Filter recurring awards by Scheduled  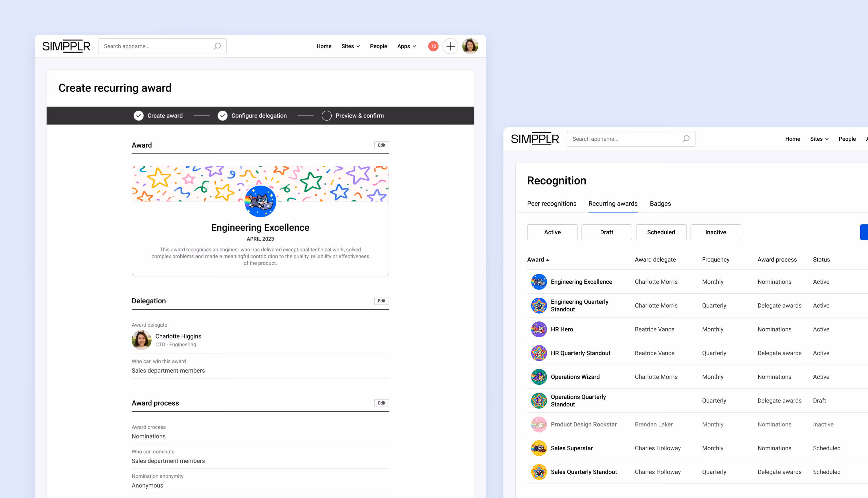[x=661, y=232]
